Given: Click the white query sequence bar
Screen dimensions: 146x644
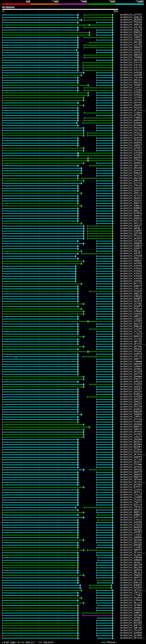Looking at the screenshot, I should (60, 9).
